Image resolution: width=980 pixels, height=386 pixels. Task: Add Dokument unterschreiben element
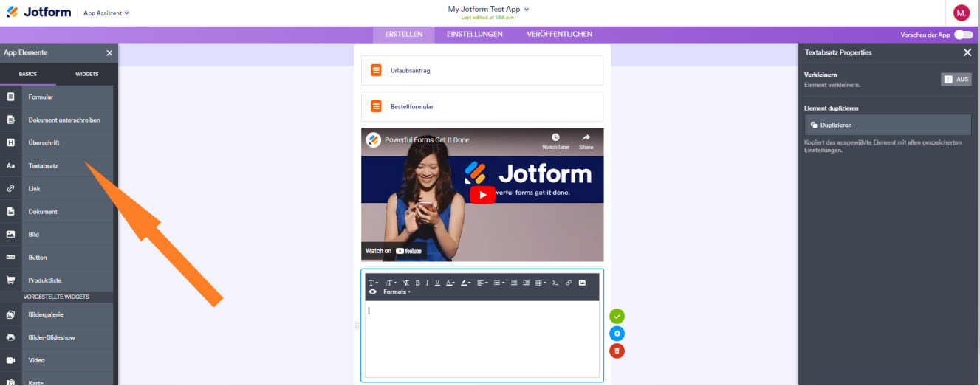tap(57, 120)
